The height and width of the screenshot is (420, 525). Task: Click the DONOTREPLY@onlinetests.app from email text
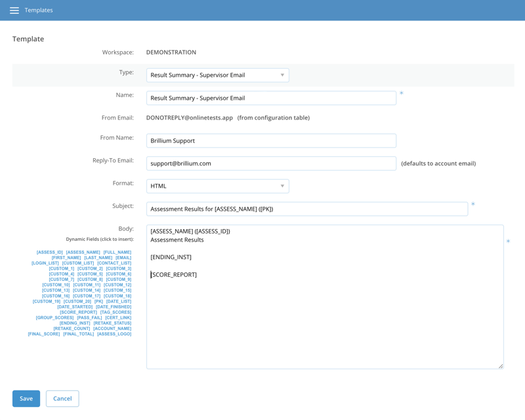pyautogui.click(x=190, y=118)
